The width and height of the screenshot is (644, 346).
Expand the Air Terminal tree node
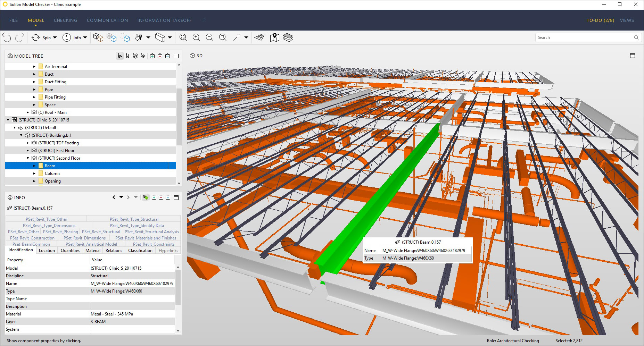tap(34, 67)
